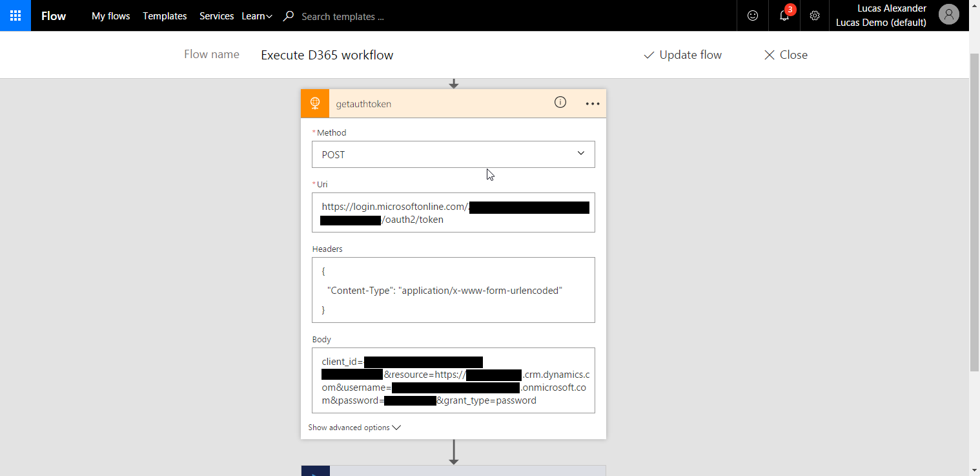Show advanced options for getauthtoken

coord(354,428)
